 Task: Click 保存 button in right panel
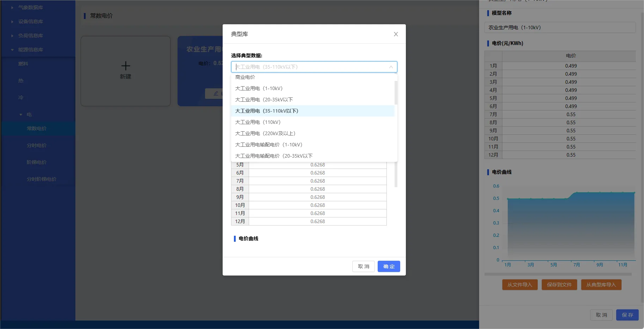coord(627,315)
